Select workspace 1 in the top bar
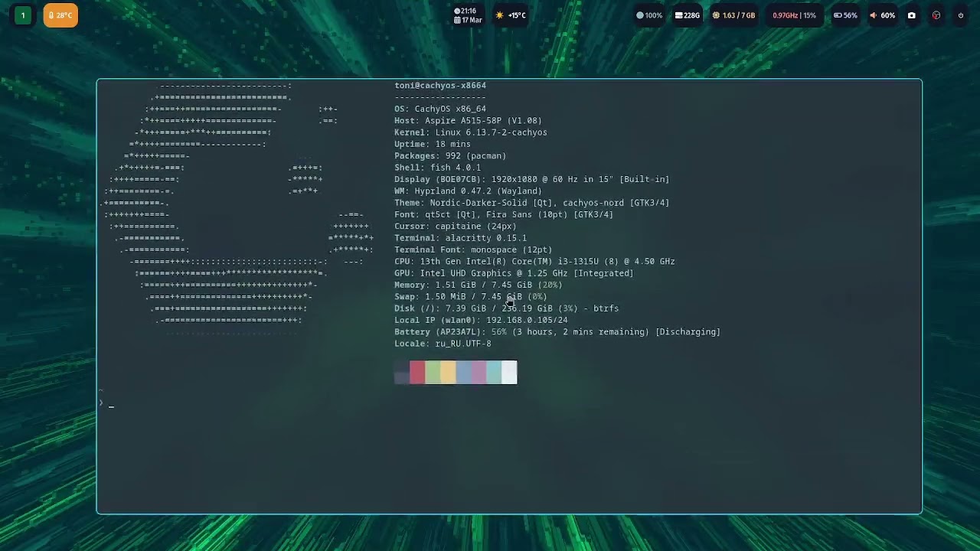Image resolution: width=980 pixels, height=551 pixels. click(22, 15)
